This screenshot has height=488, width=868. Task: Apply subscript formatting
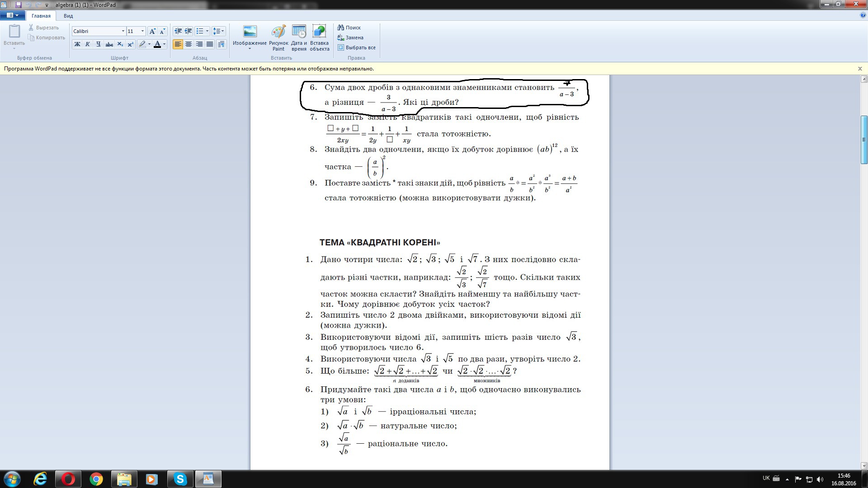120,44
